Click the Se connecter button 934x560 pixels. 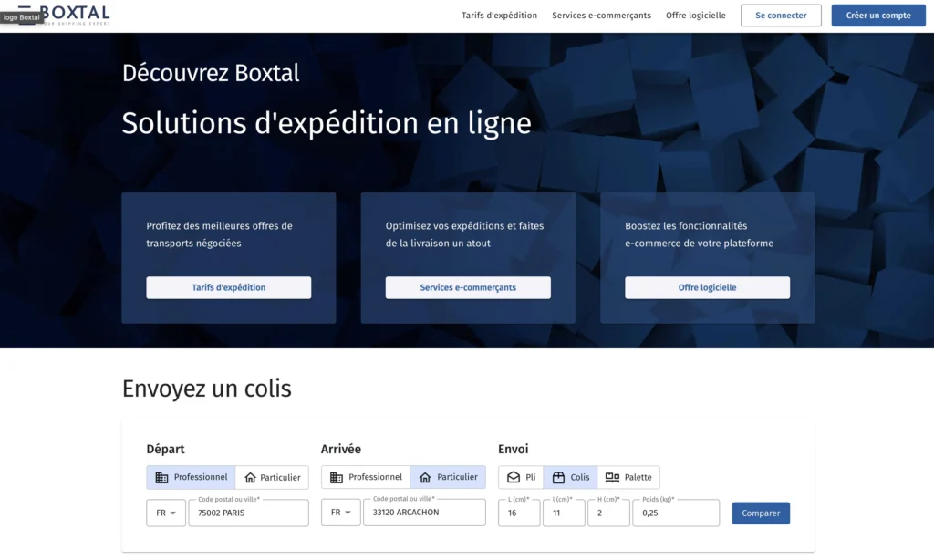click(x=781, y=16)
